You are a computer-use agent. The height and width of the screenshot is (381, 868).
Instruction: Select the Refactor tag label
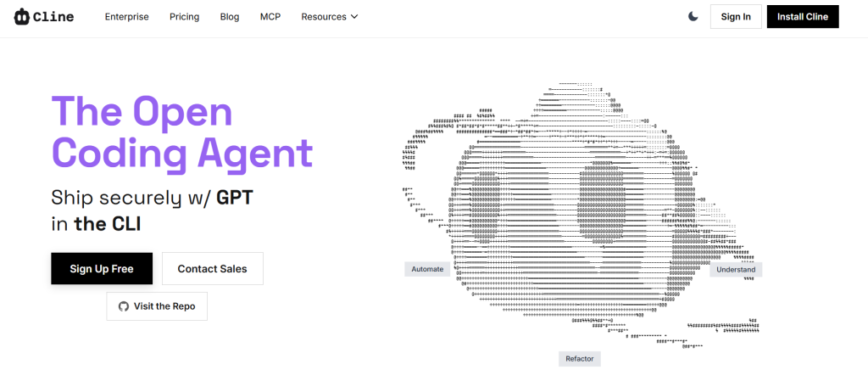pos(580,359)
